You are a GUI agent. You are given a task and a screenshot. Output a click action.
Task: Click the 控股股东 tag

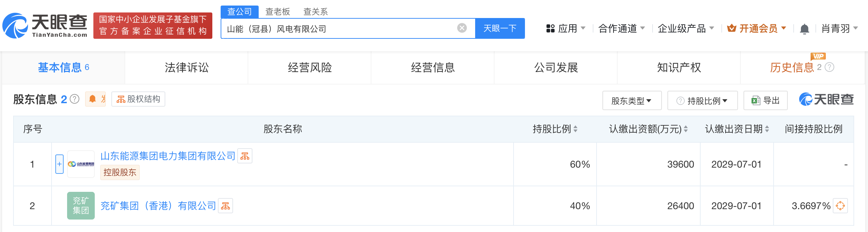(x=120, y=172)
